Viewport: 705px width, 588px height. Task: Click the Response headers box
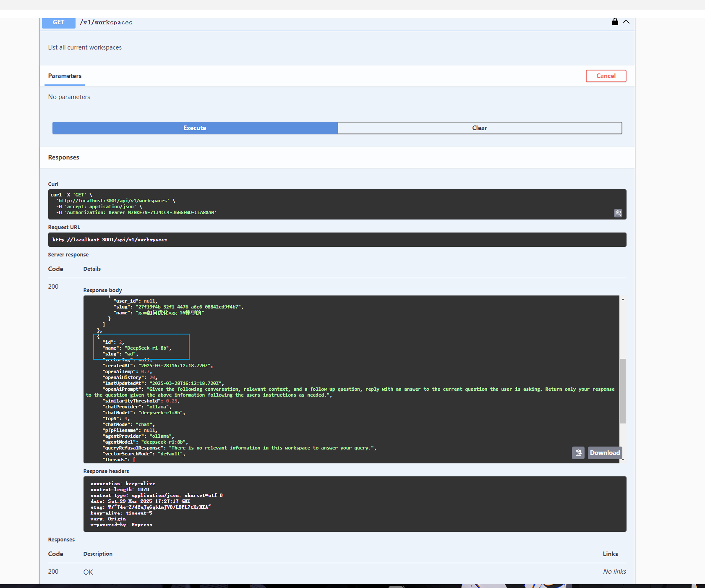click(336, 504)
